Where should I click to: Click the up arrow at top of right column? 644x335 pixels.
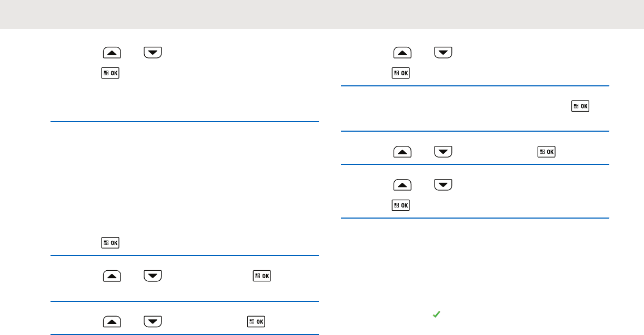(x=402, y=53)
